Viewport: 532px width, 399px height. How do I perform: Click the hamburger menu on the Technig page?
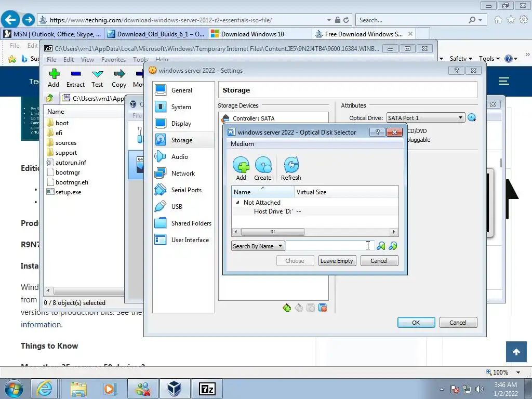tap(504, 81)
